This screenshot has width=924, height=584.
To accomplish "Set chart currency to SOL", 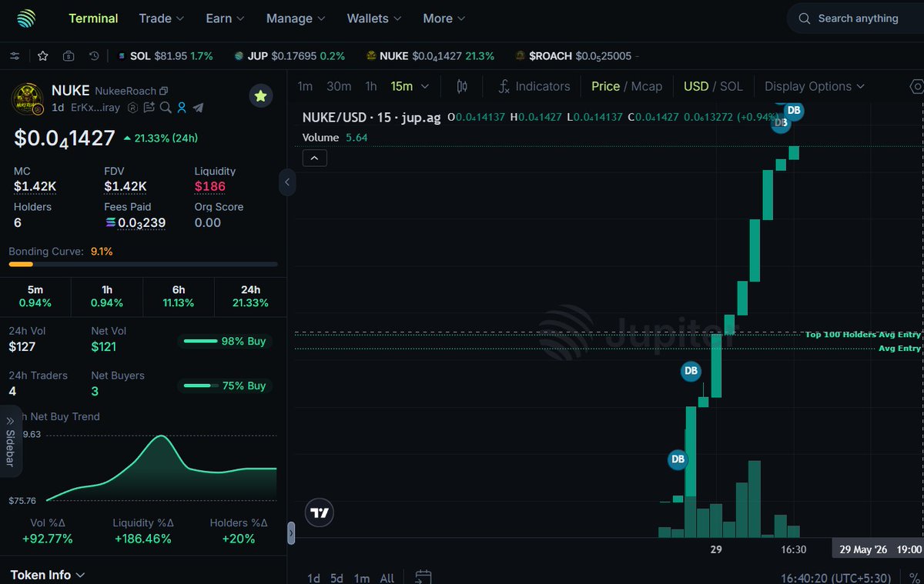I will pos(731,86).
